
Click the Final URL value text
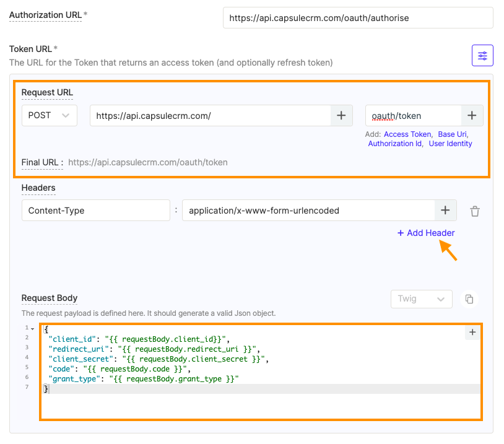point(148,162)
